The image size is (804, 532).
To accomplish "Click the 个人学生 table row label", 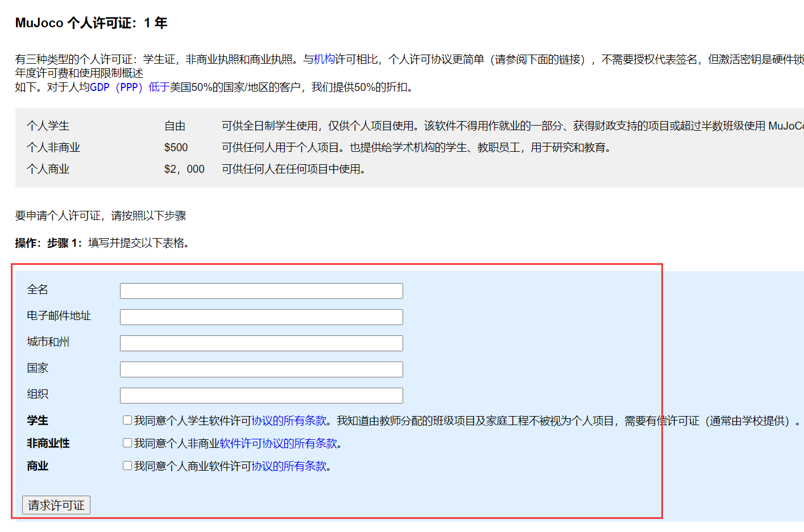I will pyautogui.click(x=48, y=126).
